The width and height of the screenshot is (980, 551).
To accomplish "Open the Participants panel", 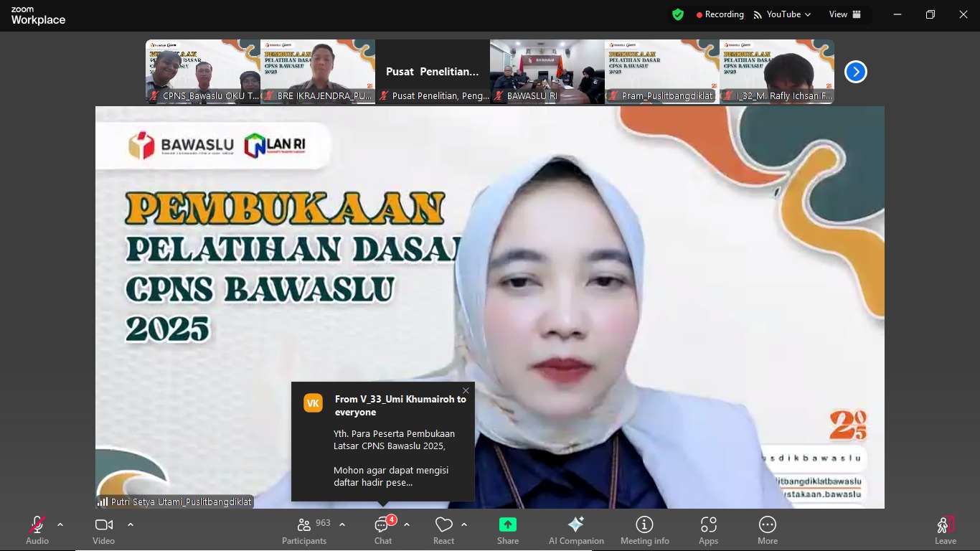I will (305, 530).
